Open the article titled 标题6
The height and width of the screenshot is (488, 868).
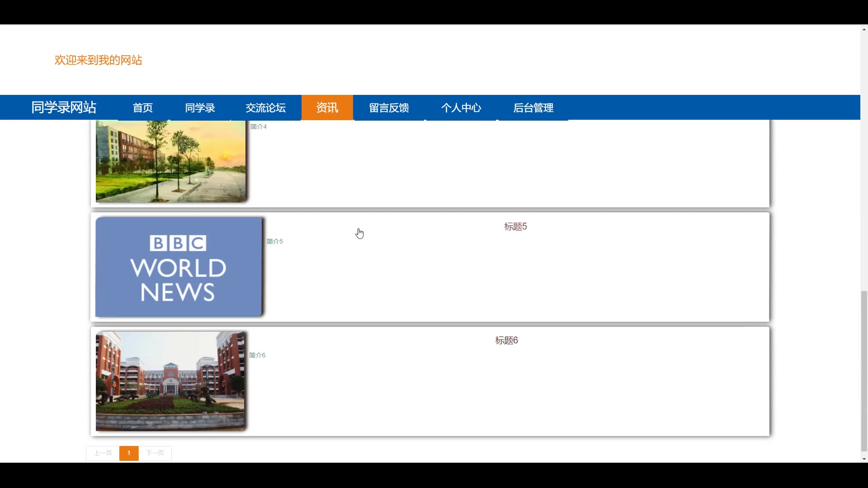(x=506, y=340)
